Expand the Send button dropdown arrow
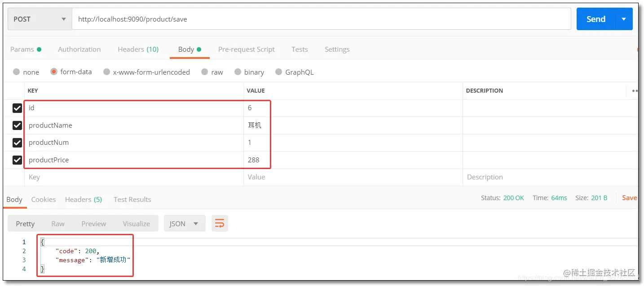Viewport: 644px width, 286px height. click(624, 19)
